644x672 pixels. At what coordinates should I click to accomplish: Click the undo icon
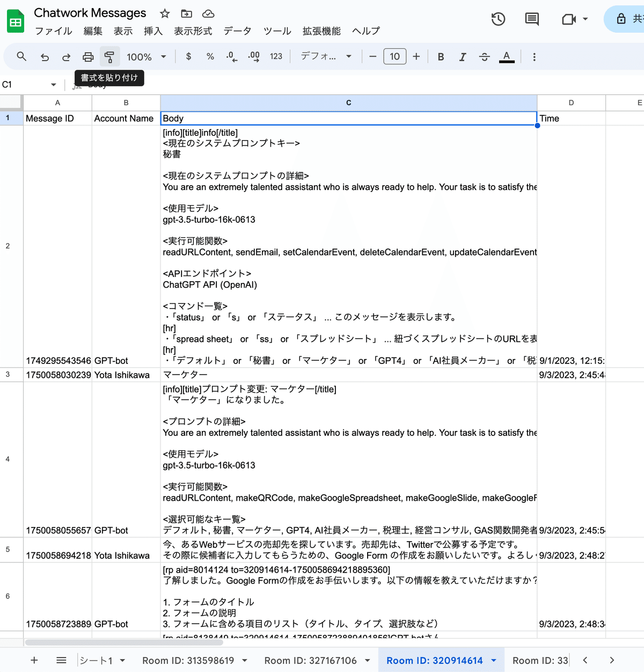[x=45, y=56]
